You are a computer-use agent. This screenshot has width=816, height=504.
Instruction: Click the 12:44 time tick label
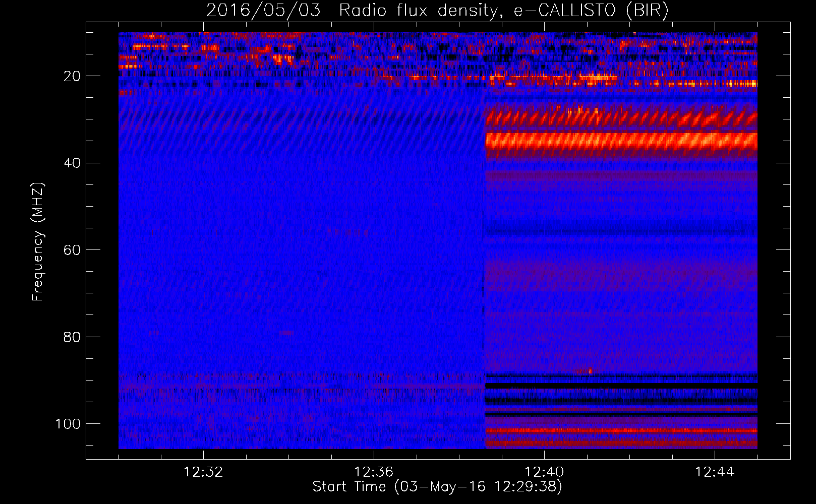715,472
